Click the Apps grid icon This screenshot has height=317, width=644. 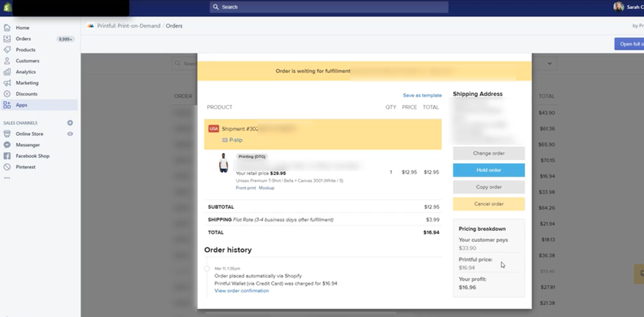(x=7, y=105)
